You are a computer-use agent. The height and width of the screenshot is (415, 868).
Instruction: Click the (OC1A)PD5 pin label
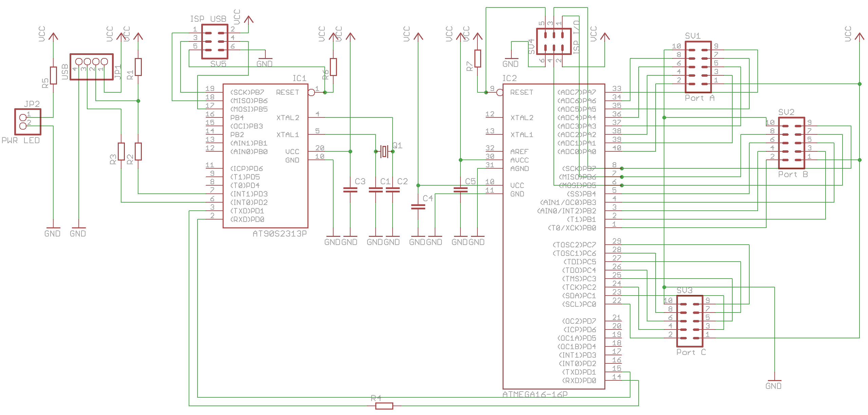[577, 338]
